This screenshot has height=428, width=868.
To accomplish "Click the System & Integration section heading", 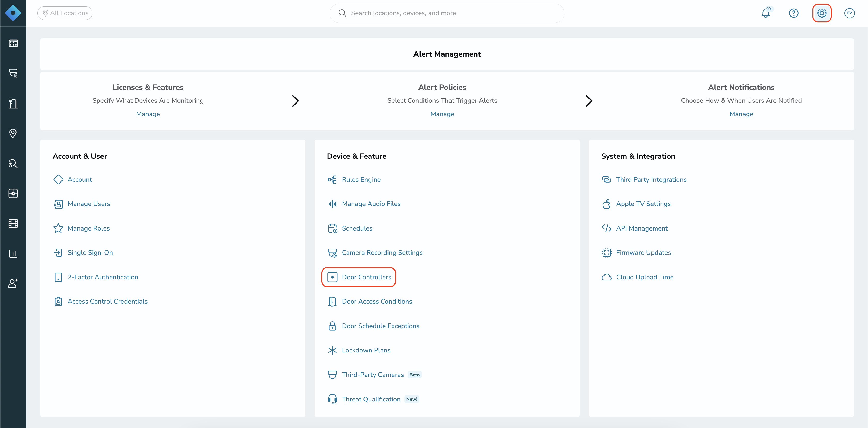I will tap(638, 156).
